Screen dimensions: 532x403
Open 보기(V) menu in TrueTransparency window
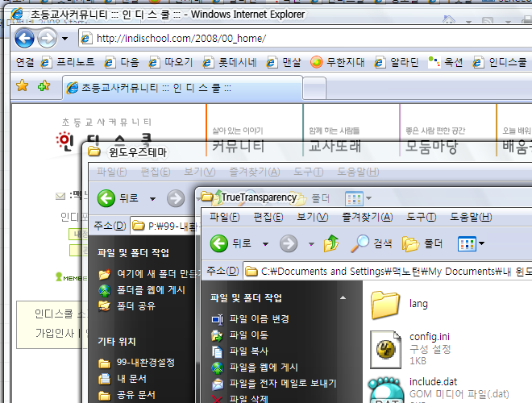tap(312, 217)
